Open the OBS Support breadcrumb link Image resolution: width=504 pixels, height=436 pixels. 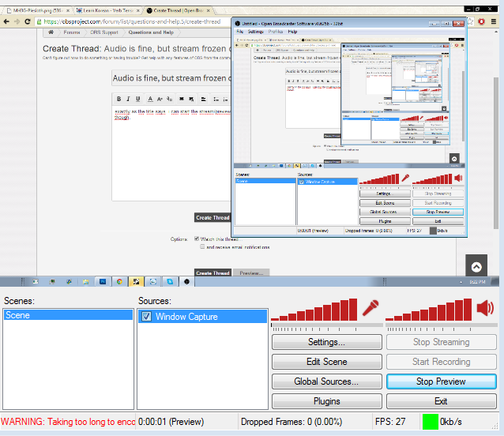[103, 32]
